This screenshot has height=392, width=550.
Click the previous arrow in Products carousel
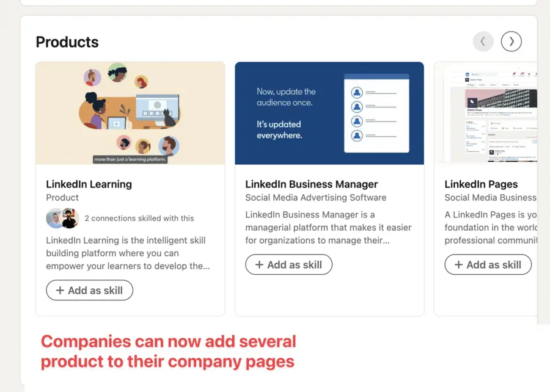coord(483,41)
